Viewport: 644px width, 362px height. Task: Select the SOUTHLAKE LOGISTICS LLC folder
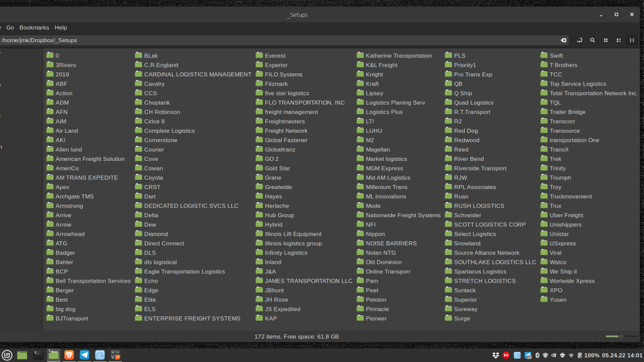coord(491,262)
